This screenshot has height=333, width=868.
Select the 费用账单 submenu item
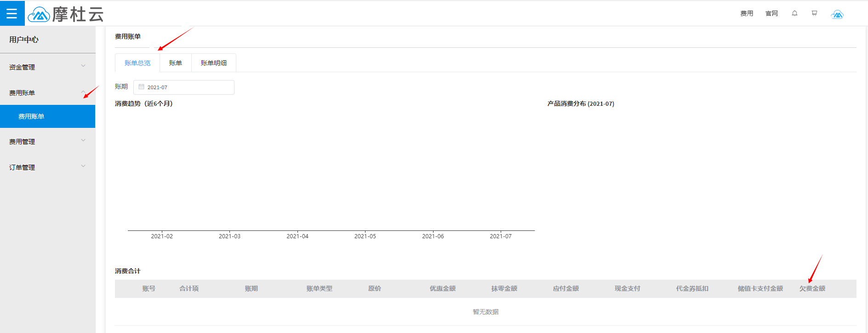click(x=31, y=116)
